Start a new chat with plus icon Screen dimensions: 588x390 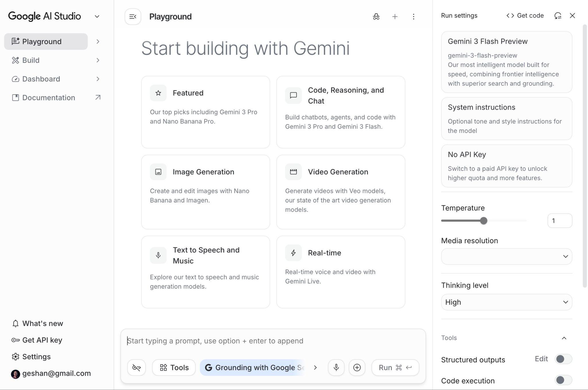(395, 17)
